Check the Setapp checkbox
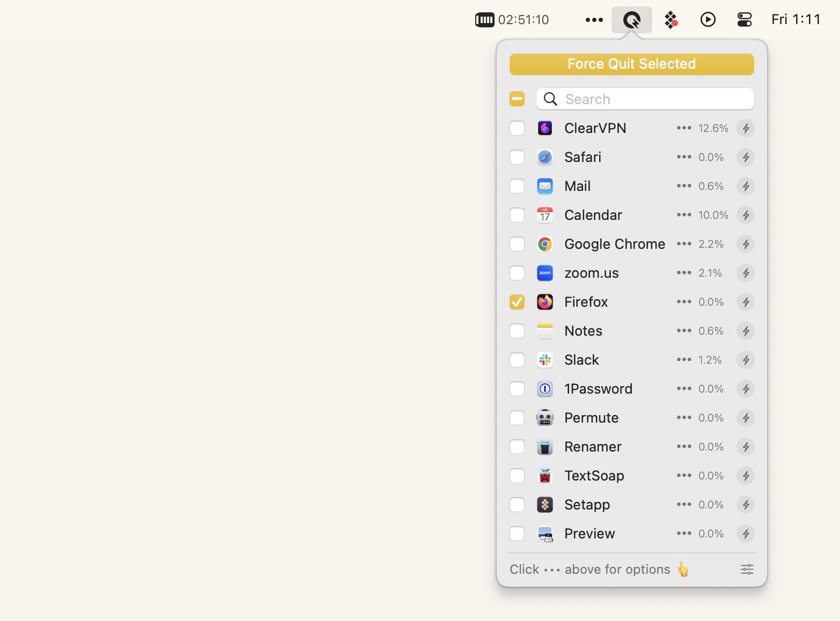This screenshot has width=840, height=621. coord(517,505)
